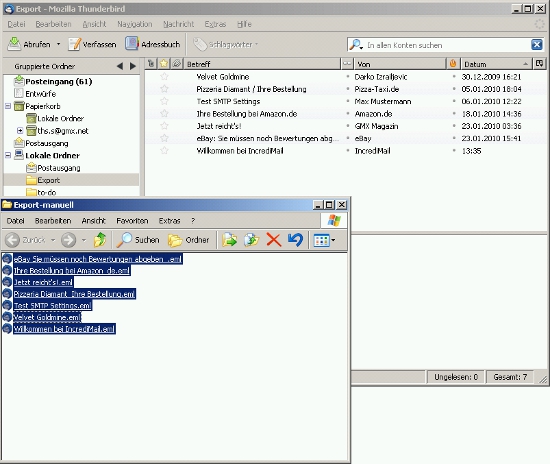The height and width of the screenshot is (464, 550).
Task: Collapse the Papierkorb folder tree
Action: (x=8, y=106)
